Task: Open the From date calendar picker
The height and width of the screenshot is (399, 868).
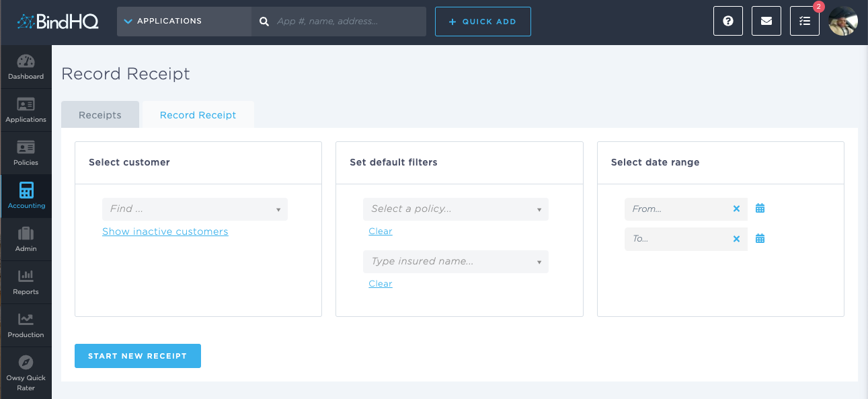Action: click(x=759, y=208)
